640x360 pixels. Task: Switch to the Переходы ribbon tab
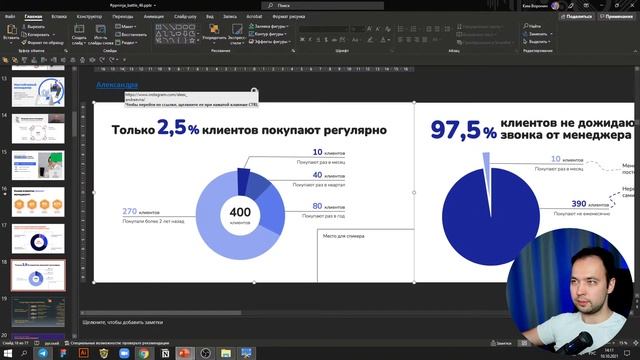123,17
